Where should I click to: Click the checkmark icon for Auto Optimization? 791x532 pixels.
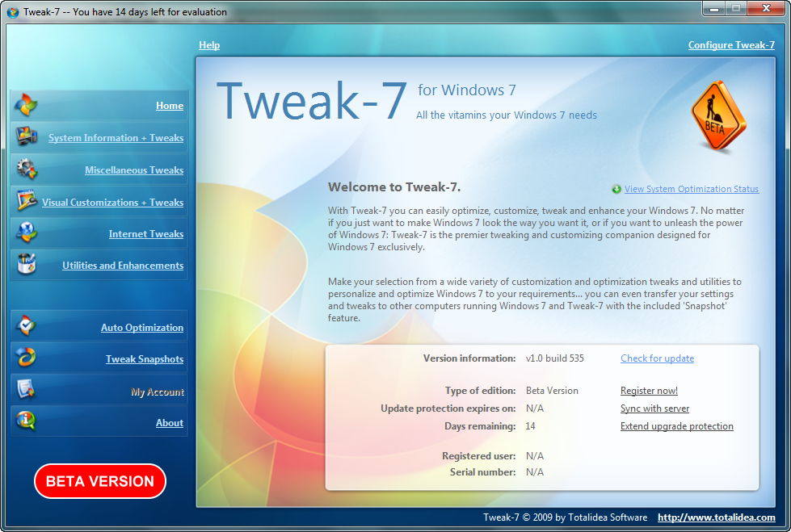26,326
